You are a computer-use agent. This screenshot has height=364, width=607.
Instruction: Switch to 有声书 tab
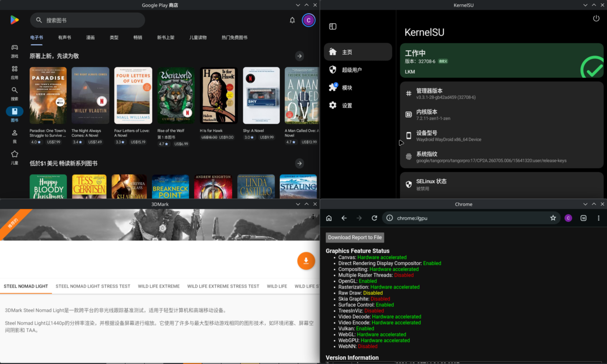[64, 37]
